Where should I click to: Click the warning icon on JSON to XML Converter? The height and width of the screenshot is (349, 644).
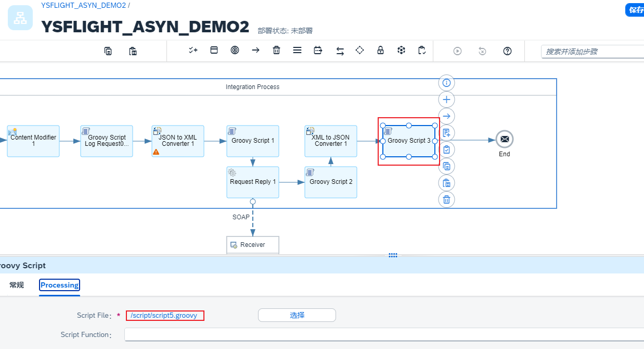click(156, 152)
